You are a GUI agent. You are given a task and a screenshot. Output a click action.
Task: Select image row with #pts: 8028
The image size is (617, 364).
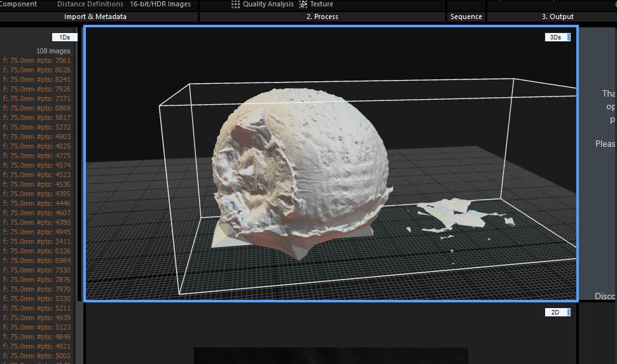[x=37, y=70]
